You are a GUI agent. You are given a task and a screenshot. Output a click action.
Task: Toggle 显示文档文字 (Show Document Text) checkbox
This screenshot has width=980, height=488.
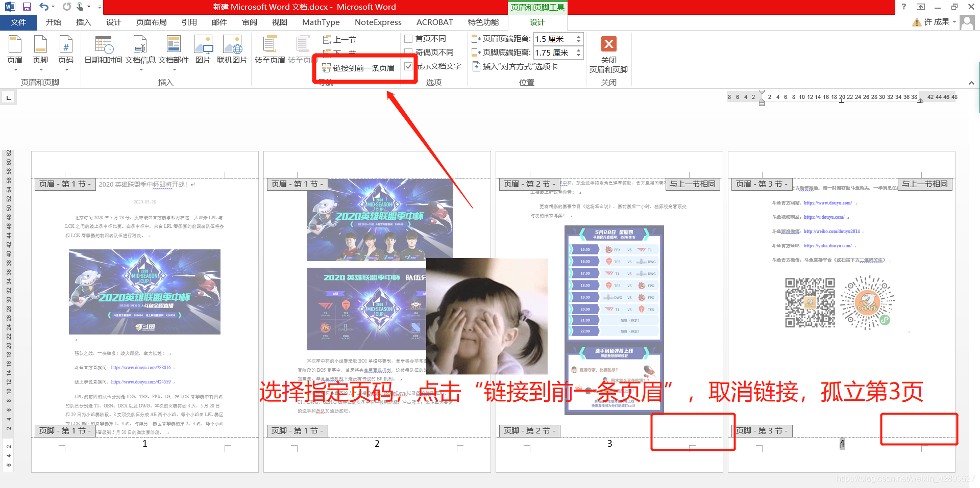click(408, 66)
